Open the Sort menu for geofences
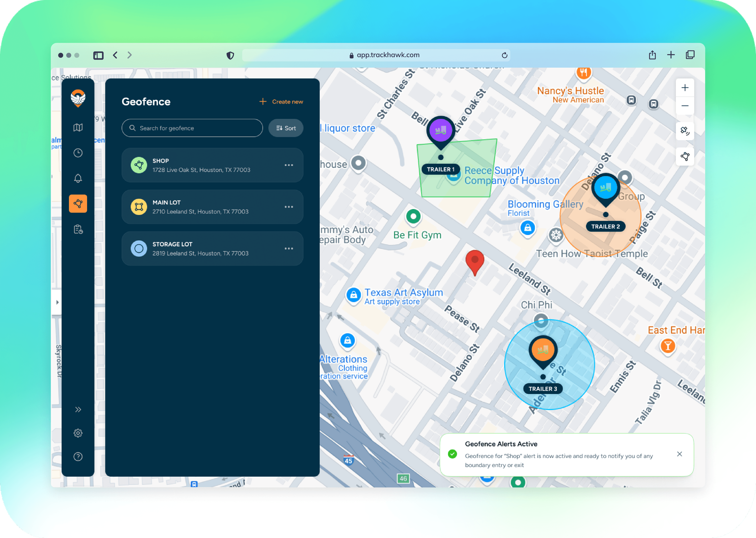The height and width of the screenshot is (538, 756). pyautogui.click(x=286, y=128)
